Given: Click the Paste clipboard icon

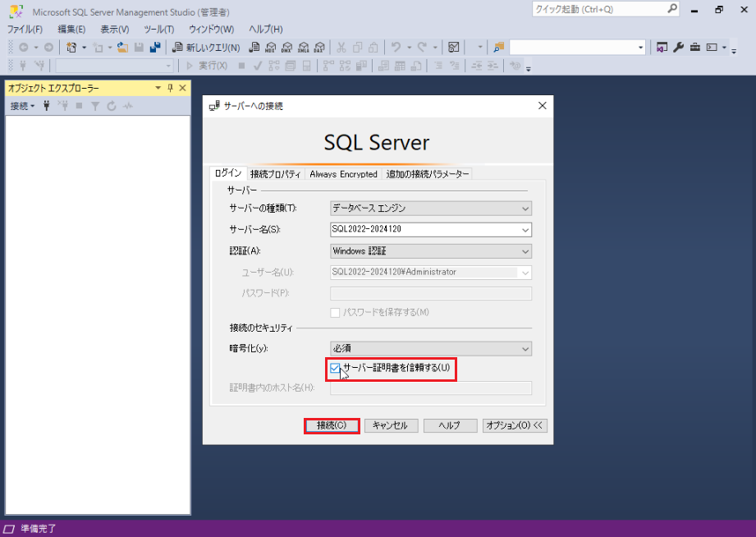Looking at the screenshot, I should point(373,48).
